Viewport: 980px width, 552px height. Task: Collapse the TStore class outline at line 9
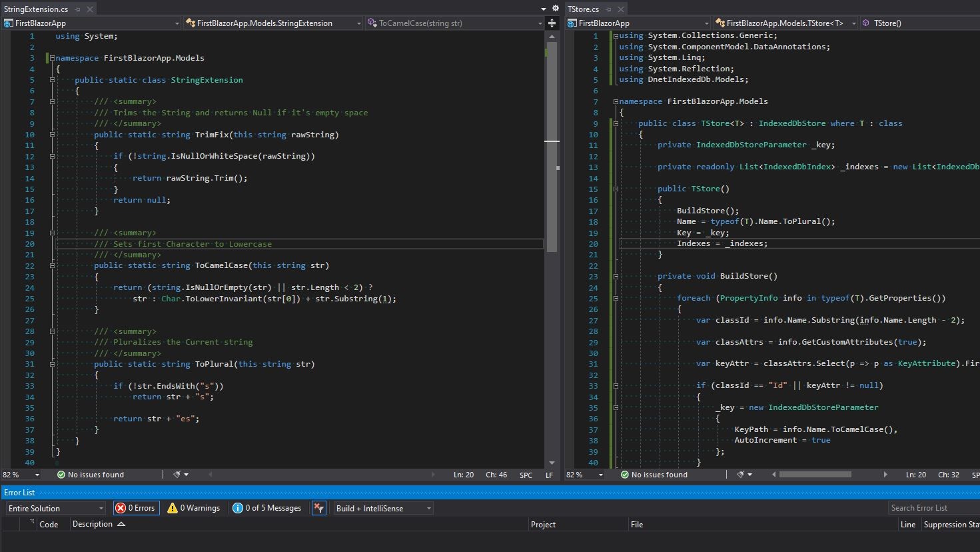tap(616, 123)
